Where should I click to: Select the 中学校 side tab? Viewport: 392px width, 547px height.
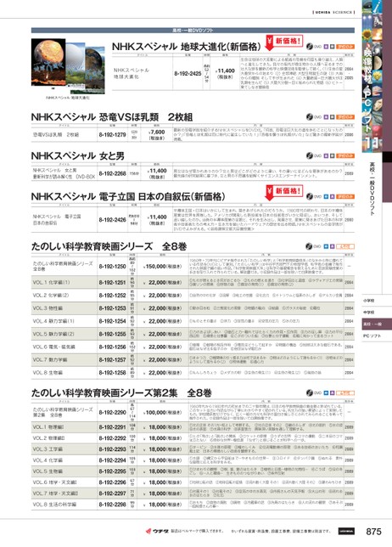point(377,313)
